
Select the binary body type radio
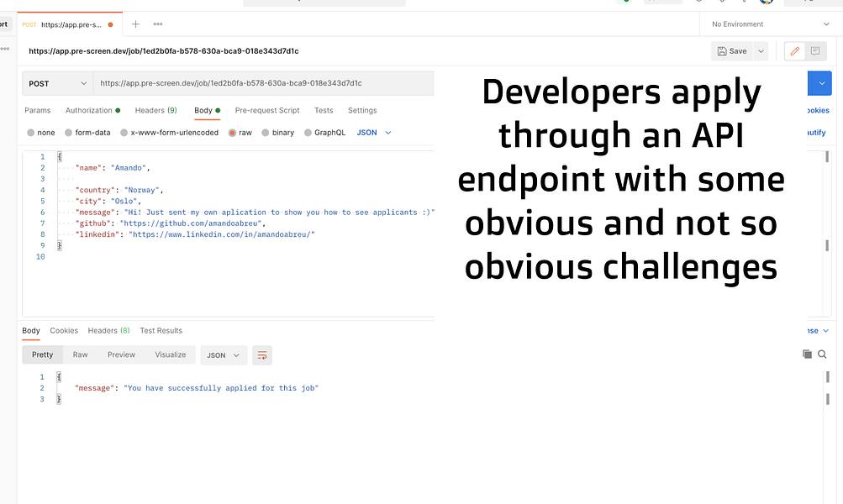[265, 133]
